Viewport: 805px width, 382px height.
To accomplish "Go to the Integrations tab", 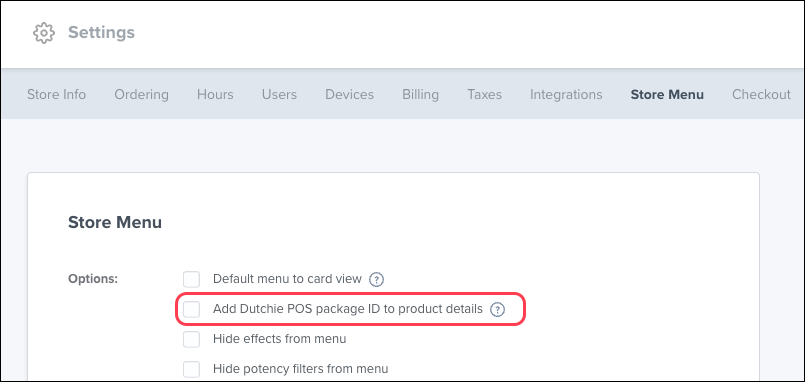I will coord(566,94).
